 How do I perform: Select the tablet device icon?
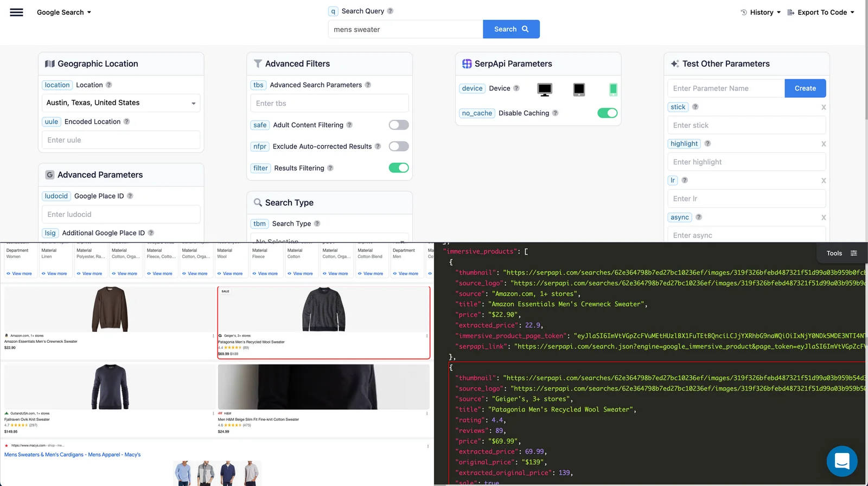pyautogui.click(x=579, y=89)
